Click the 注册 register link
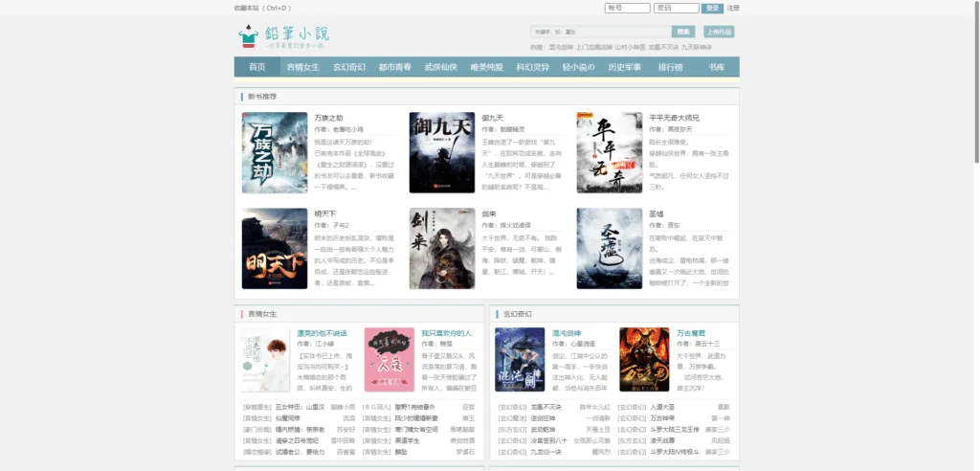This screenshot has width=980, height=471. tap(733, 8)
